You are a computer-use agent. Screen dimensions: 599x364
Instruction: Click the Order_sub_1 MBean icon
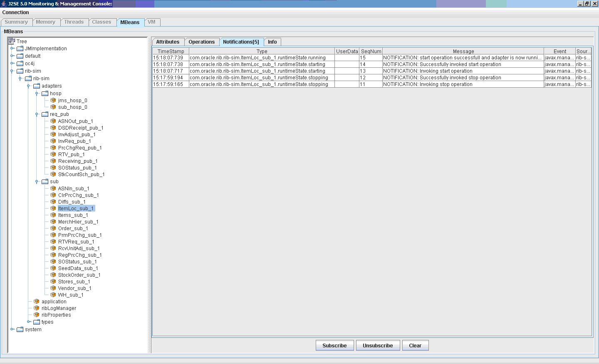coord(53,228)
